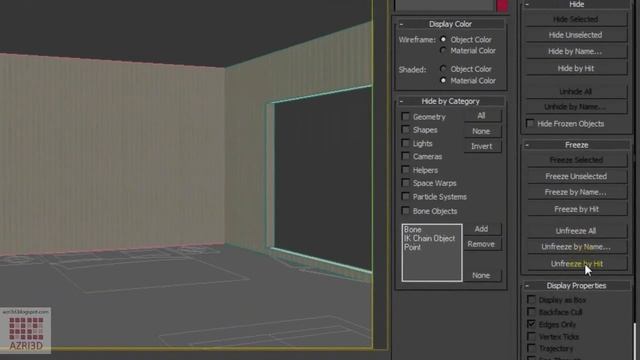Toggle the Particle Systems checkbox
640x360 pixels.
click(x=405, y=197)
